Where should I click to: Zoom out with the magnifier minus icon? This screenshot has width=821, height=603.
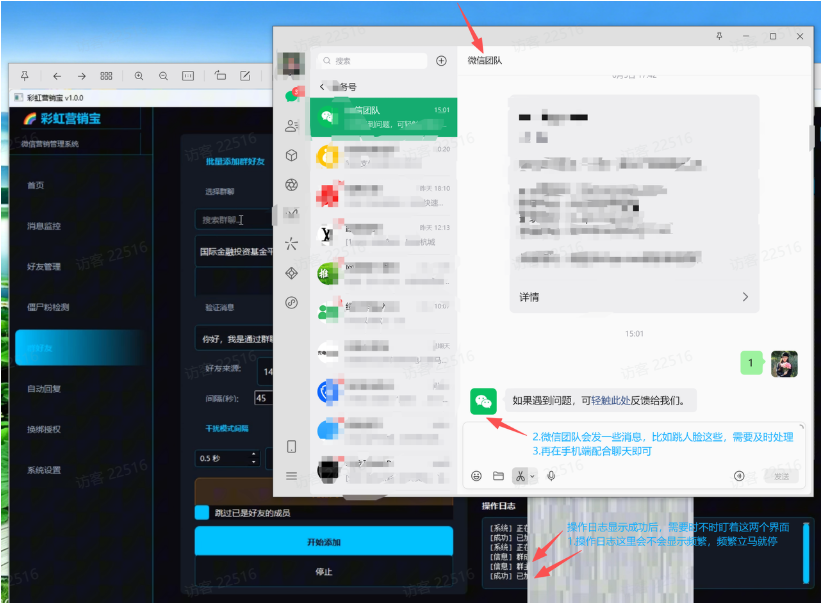[x=163, y=76]
